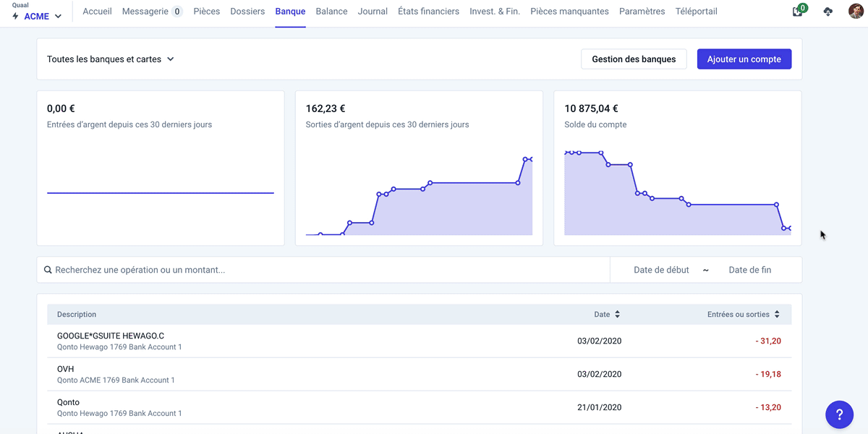Open Pièces manquantes tab
This screenshot has height=434, width=868.
coord(569,12)
